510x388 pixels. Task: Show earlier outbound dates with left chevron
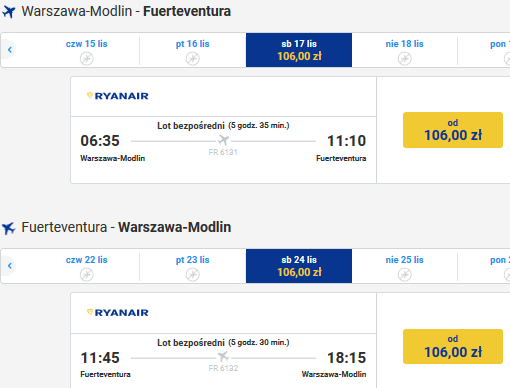coord(10,50)
